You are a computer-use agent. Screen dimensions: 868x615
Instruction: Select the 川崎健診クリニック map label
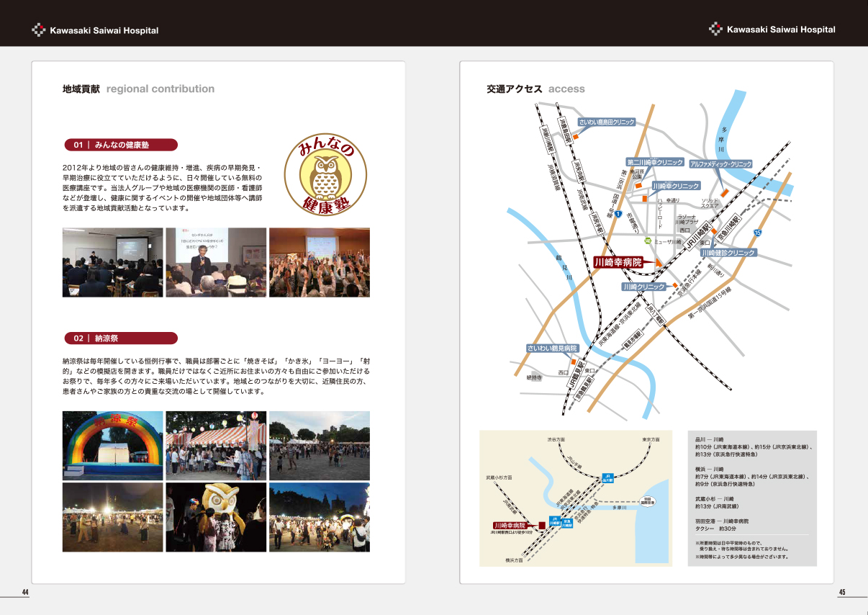pyautogui.click(x=728, y=253)
